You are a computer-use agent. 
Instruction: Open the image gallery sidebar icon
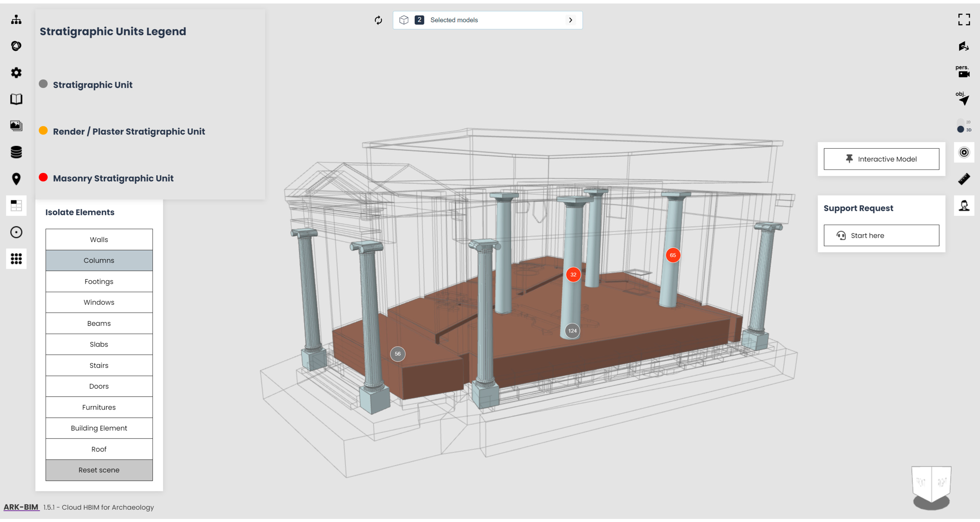point(16,126)
